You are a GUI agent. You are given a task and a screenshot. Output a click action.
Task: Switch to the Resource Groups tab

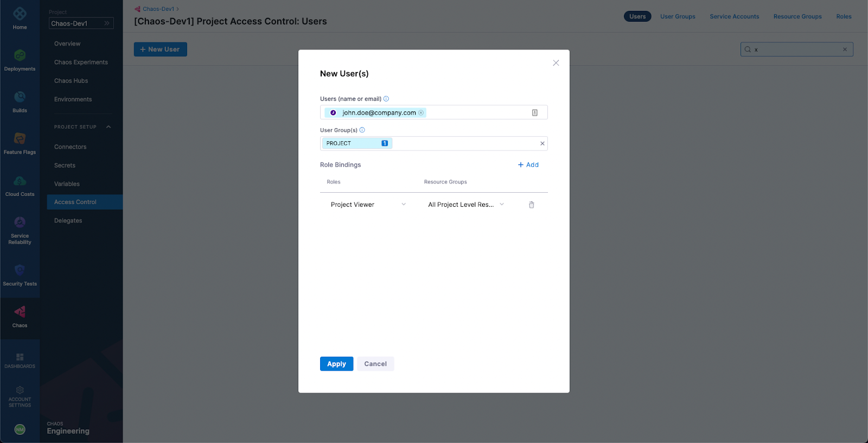click(797, 16)
